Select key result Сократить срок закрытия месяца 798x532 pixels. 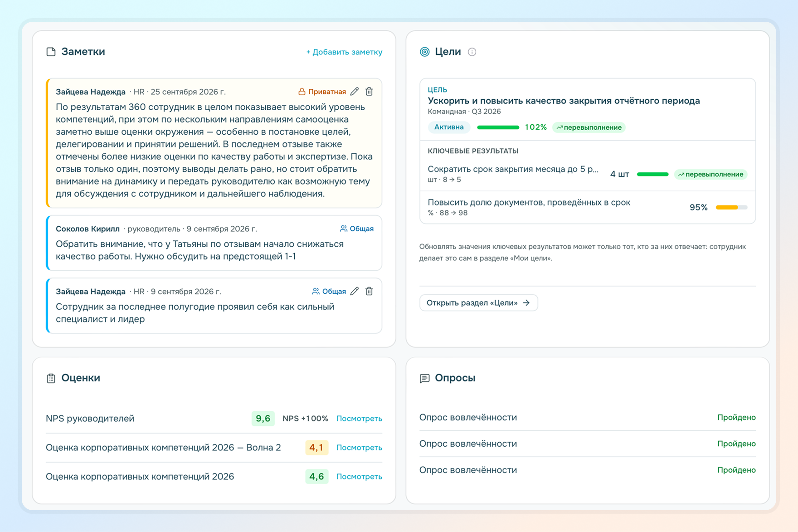coord(513,169)
